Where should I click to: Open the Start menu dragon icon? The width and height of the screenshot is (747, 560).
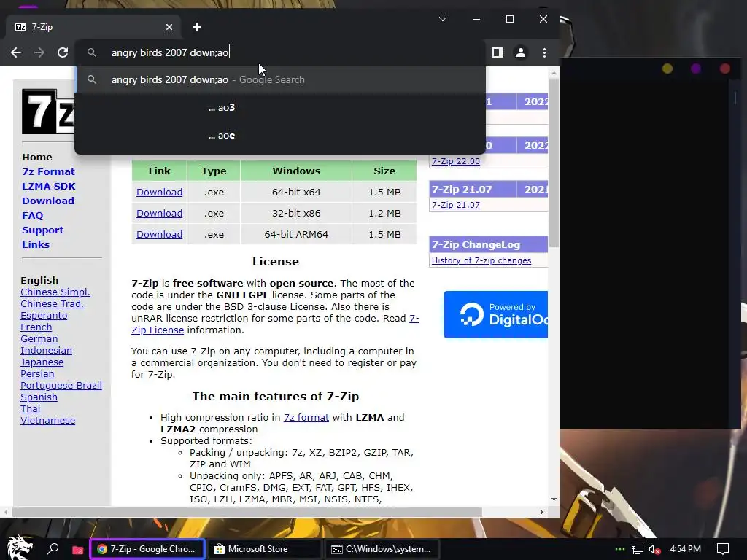[20, 548]
